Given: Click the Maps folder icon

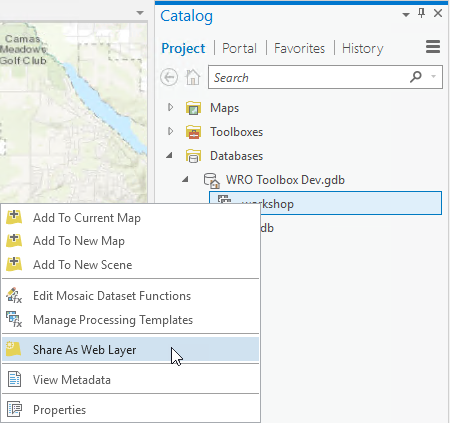Looking at the screenshot, I should point(193,108).
